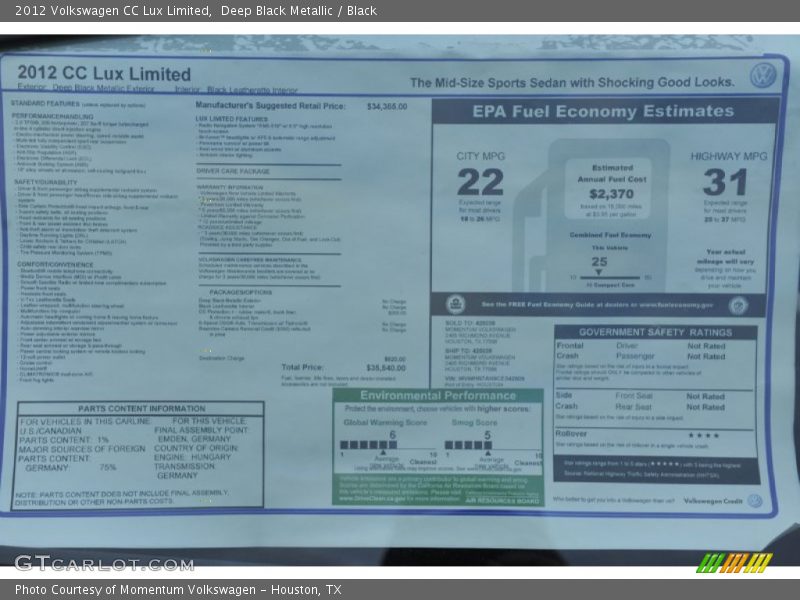Click 'Not Rated' for Frontal Crash Driver

pos(706,346)
